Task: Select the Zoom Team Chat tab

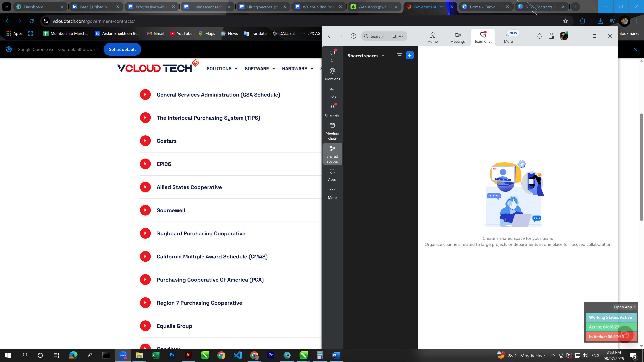Action: click(x=483, y=38)
